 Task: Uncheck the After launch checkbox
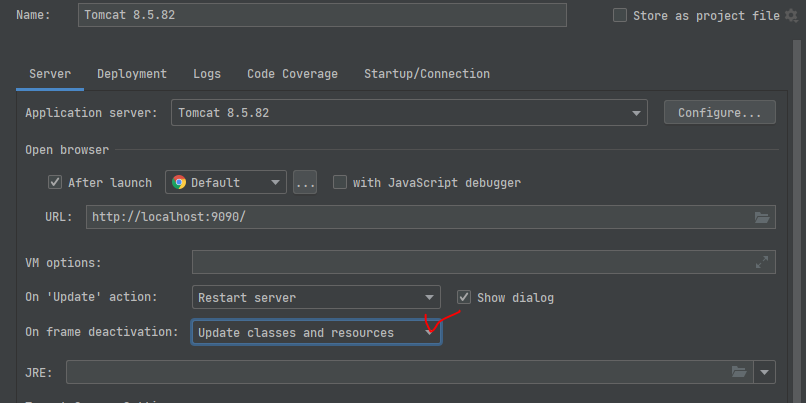point(55,182)
